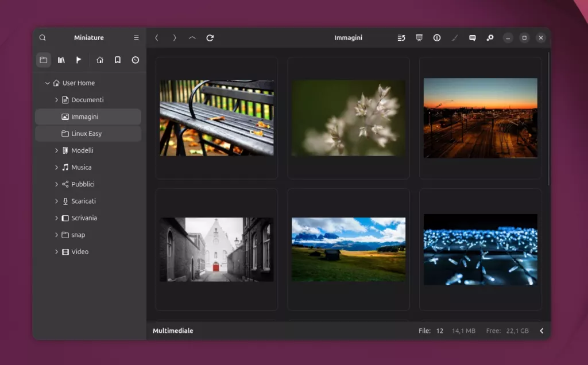Collapse the User Home tree
588x365 pixels.
[x=47, y=83]
